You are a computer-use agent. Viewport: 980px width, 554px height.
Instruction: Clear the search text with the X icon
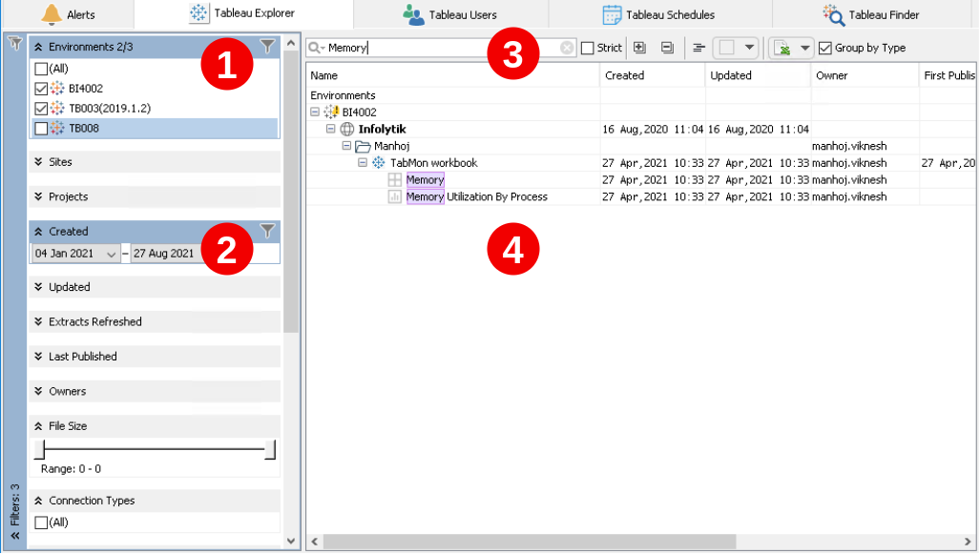tap(566, 48)
